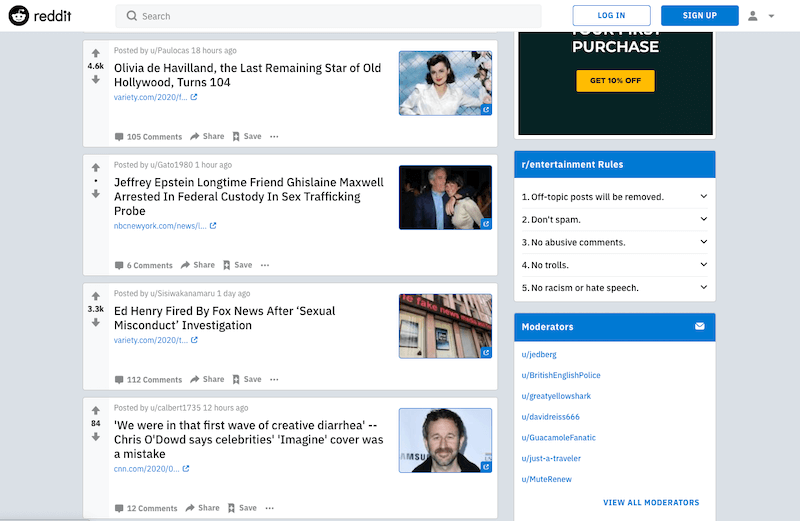The height and width of the screenshot is (521, 800).
Task: Open the 'creative diarrhea' Chris O'Dowd post title
Action: tap(248, 439)
